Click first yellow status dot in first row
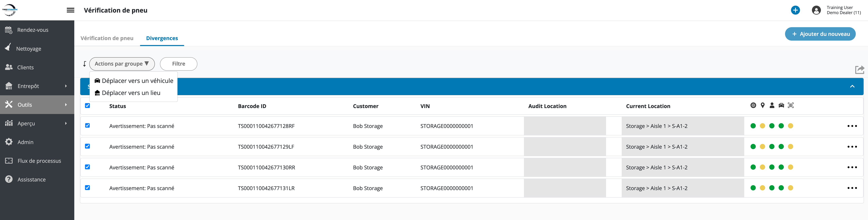Screen dimensions: 868x220 pyautogui.click(x=763, y=126)
